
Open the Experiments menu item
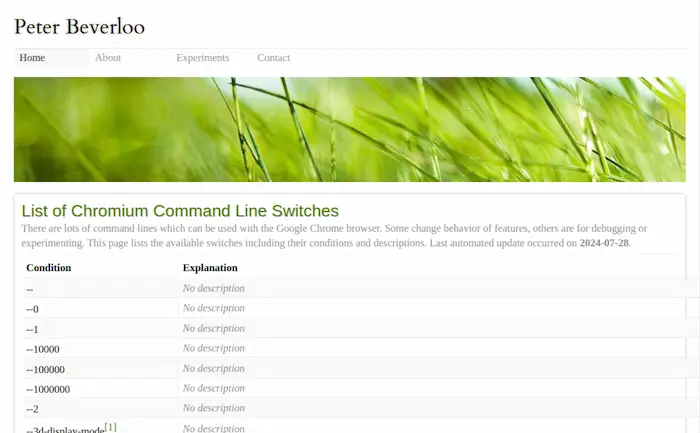202,58
